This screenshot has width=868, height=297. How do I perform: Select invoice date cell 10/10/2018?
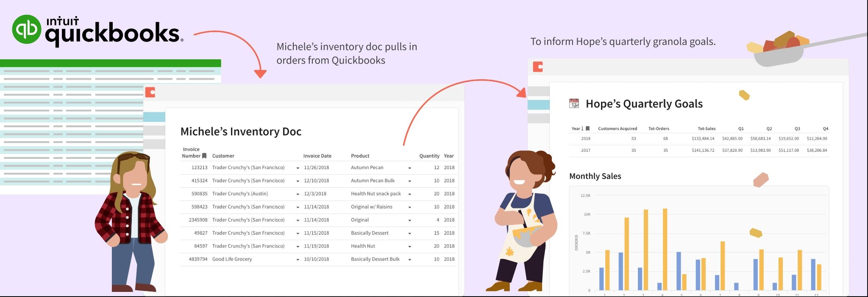click(x=316, y=259)
